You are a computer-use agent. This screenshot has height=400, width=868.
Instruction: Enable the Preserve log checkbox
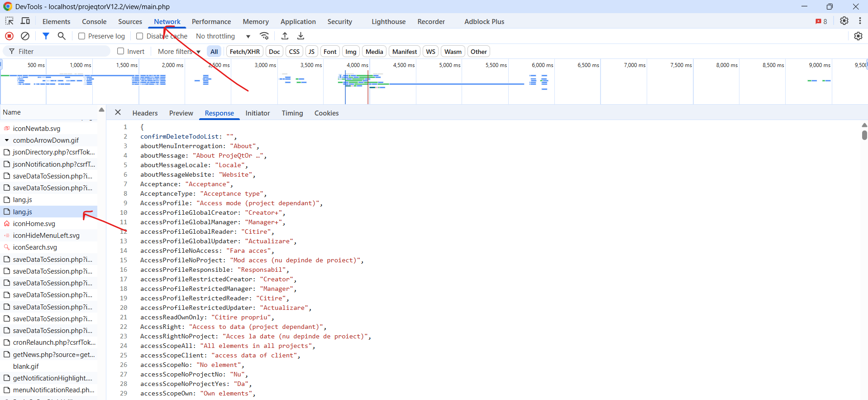click(x=82, y=36)
